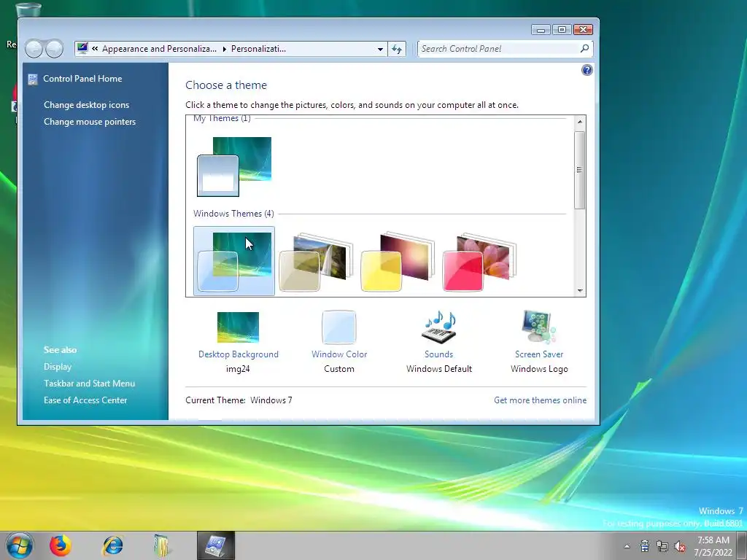This screenshot has width=747, height=560.
Task: Open Change mouse pointers link
Action: [90, 122]
